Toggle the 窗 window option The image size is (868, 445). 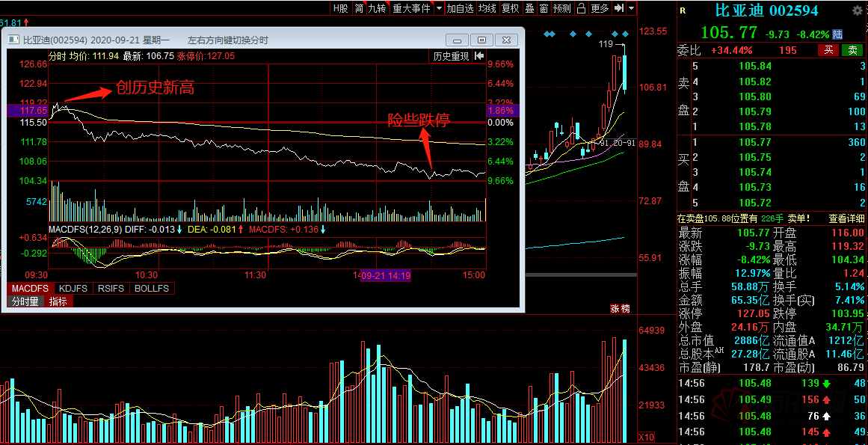pyautogui.click(x=544, y=8)
